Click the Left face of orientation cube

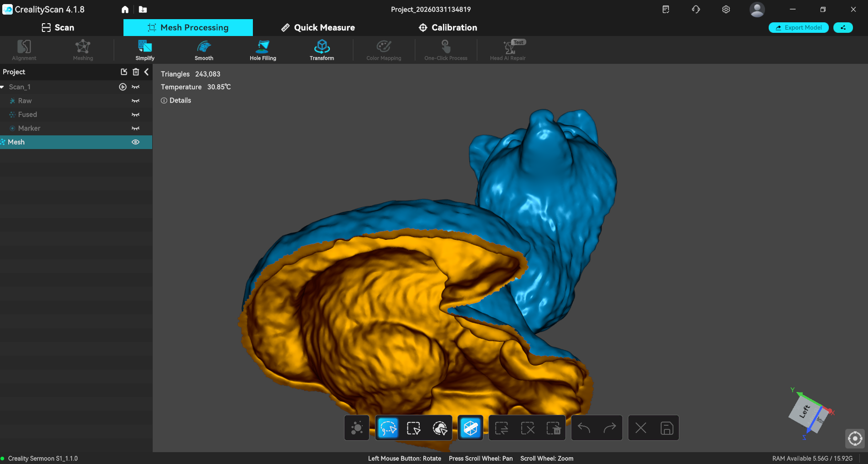[805, 411]
